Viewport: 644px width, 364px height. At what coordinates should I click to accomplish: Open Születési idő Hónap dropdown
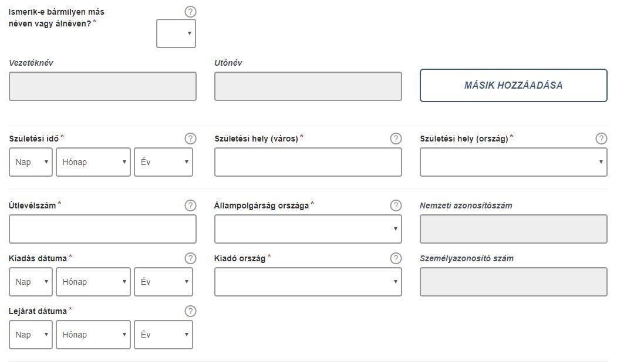[93, 162]
